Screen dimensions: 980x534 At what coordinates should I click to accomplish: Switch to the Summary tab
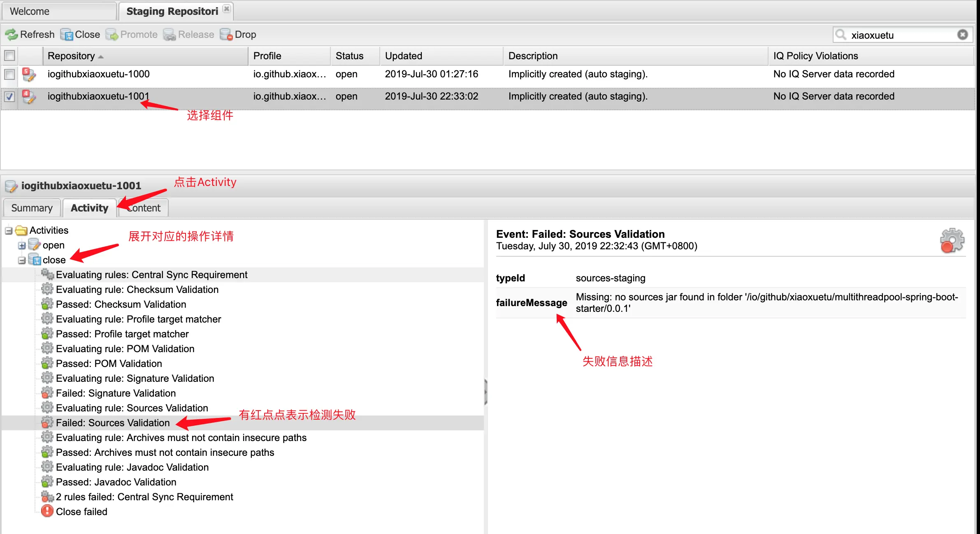coord(32,208)
